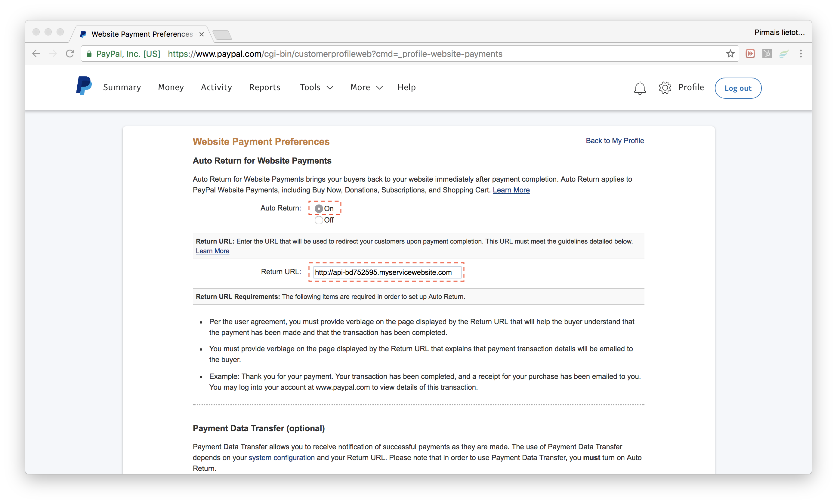Reload the page
The height and width of the screenshot is (504, 837).
click(x=70, y=54)
